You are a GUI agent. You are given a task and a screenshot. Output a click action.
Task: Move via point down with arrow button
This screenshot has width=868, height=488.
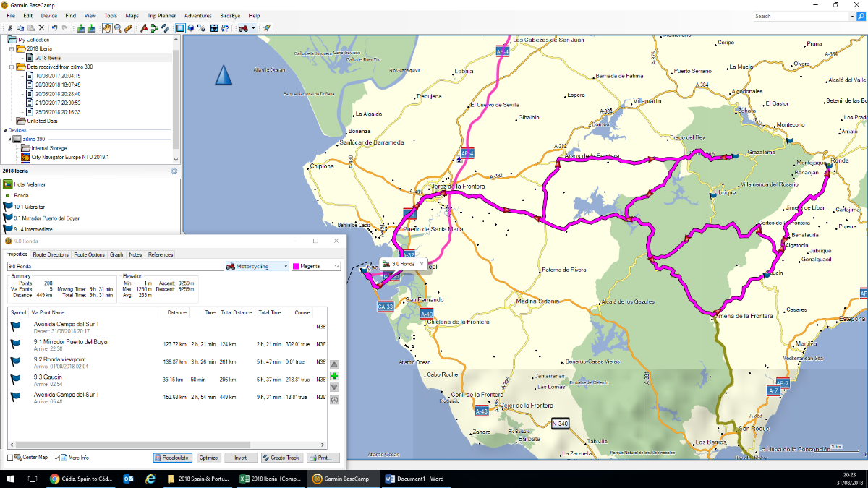tap(334, 388)
